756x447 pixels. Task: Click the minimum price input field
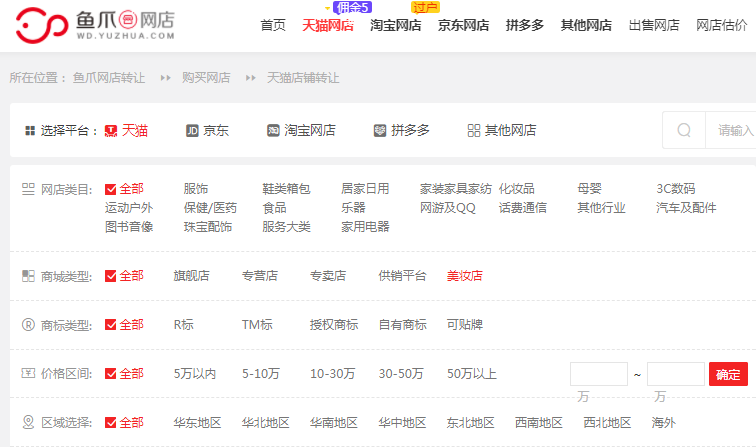(x=599, y=374)
